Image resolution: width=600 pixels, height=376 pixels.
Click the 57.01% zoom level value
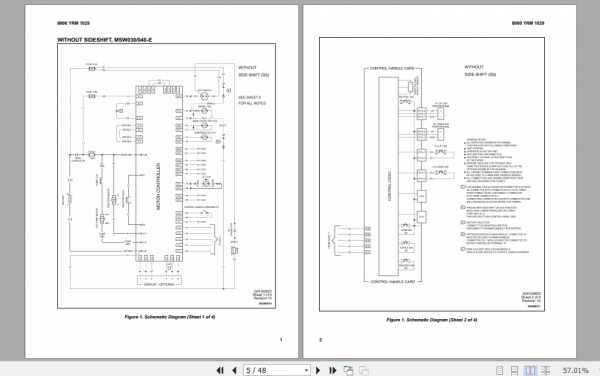coord(576,370)
